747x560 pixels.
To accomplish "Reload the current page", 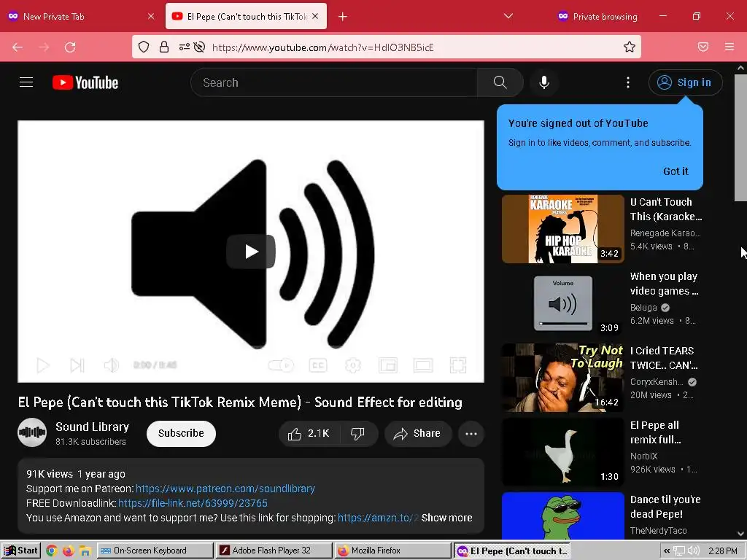I will (x=70, y=47).
